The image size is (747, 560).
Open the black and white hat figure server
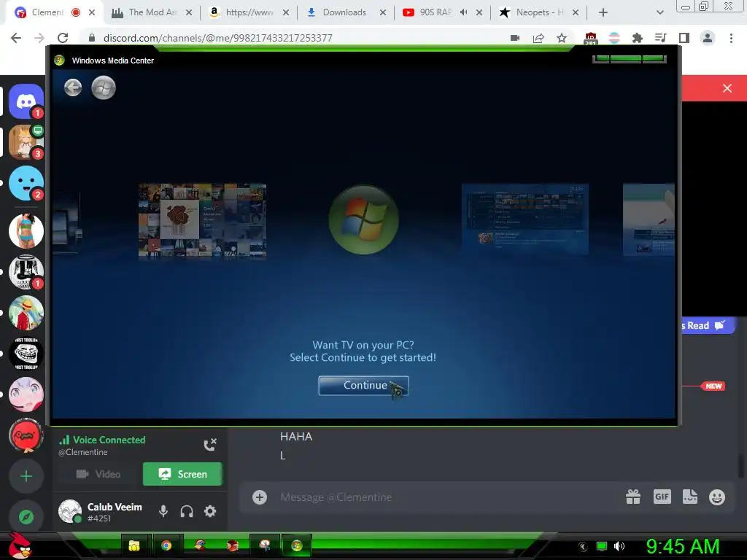26,272
